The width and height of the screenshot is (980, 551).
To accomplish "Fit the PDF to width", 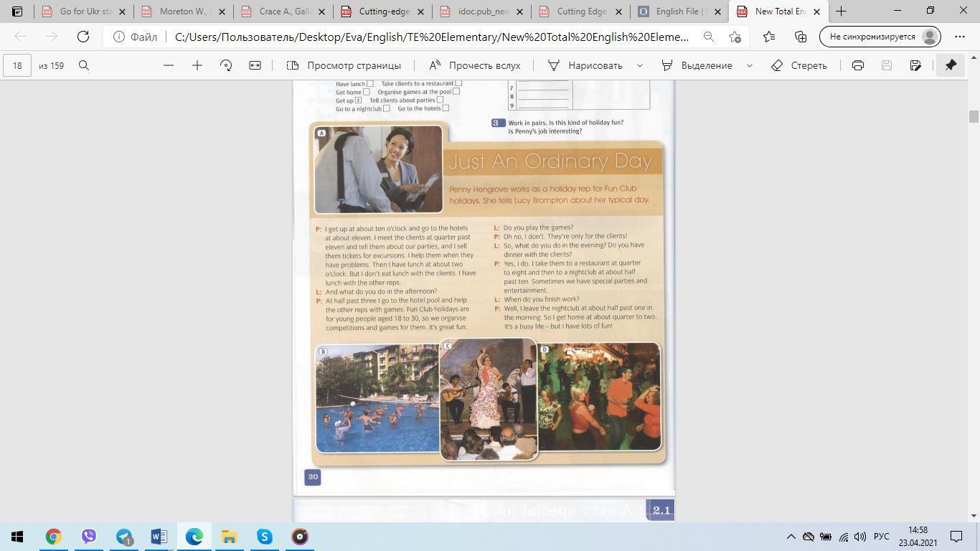I will coord(255,65).
